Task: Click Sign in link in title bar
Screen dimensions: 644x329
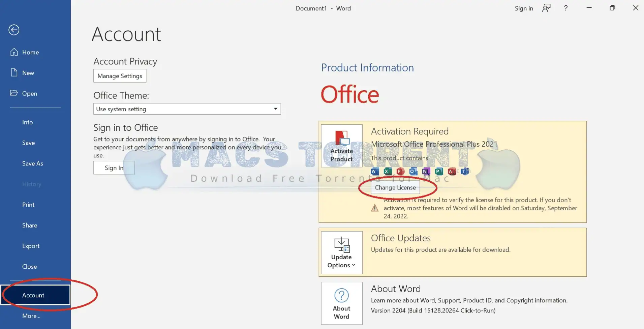Action: (524, 8)
